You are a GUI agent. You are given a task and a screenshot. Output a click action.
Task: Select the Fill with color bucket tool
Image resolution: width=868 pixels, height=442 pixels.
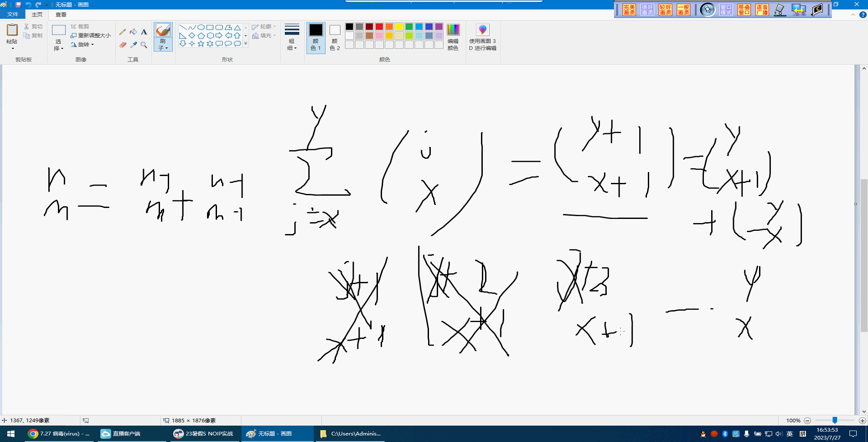coord(133,32)
